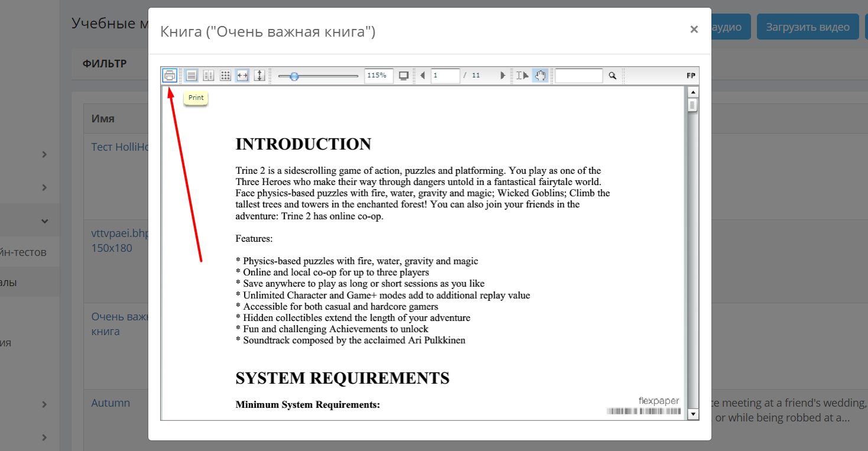The height and width of the screenshot is (451, 868).
Task: Click the document scrollbar down arrow
Action: [693, 414]
